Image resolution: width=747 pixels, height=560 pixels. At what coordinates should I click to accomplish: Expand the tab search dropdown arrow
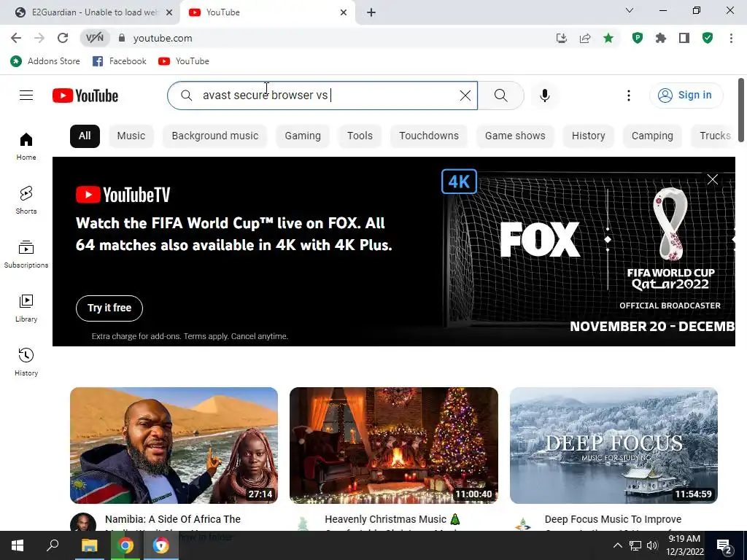click(630, 10)
